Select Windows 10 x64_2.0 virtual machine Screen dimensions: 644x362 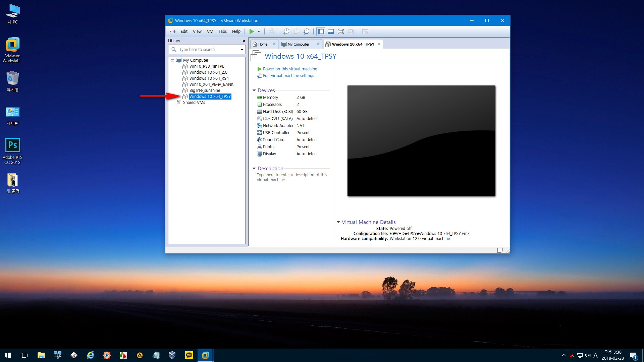[208, 72]
